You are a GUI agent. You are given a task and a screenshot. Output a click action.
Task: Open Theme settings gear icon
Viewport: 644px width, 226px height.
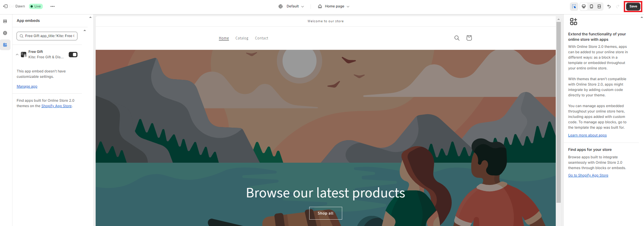(x=5, y=33)
